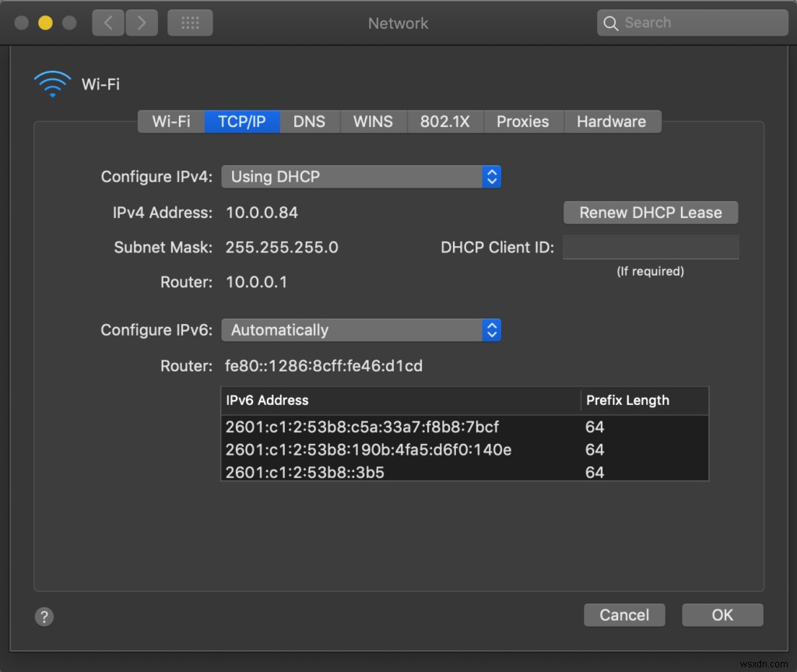Viewport: 797px width, 672px height.
Task: Switch to the Proxies tab
Action: [x=523, y=121]
